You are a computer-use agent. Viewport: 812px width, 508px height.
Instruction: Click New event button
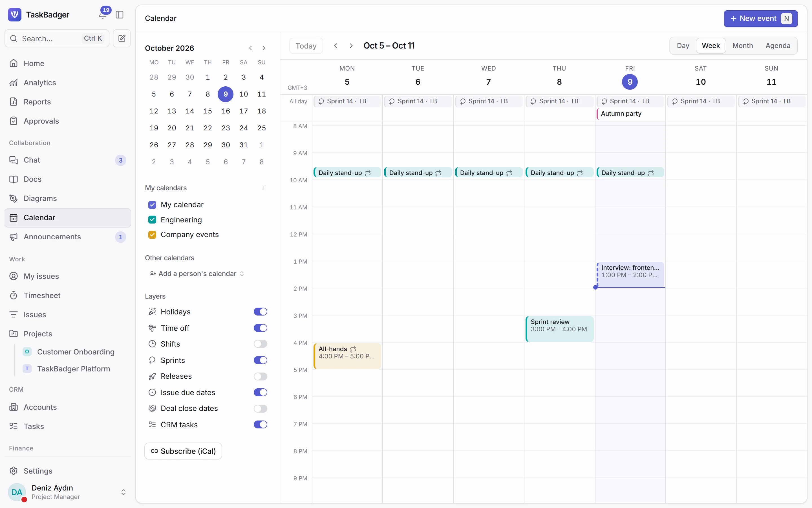click(761, 18)
